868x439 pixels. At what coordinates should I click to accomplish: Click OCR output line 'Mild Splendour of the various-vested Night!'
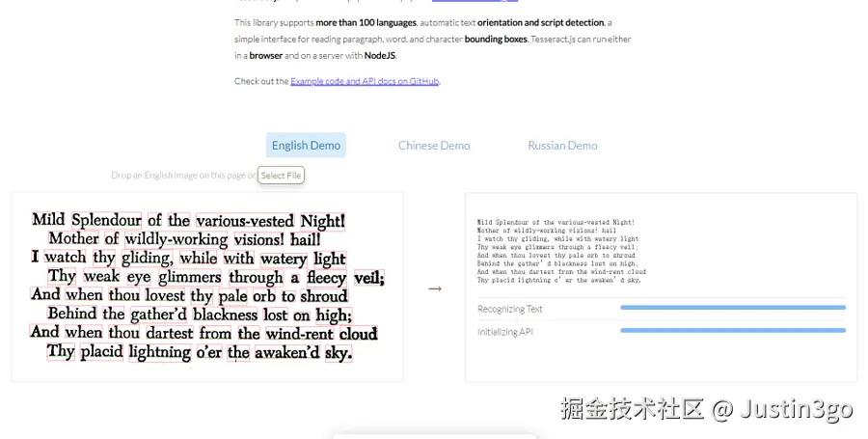(x=556, y=222)
